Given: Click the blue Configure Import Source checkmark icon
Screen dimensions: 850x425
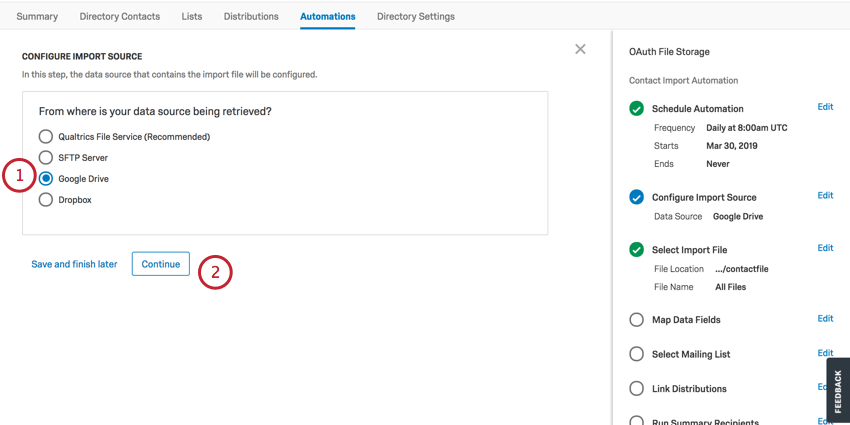Looking at the screenshot, I should point(636,197).
